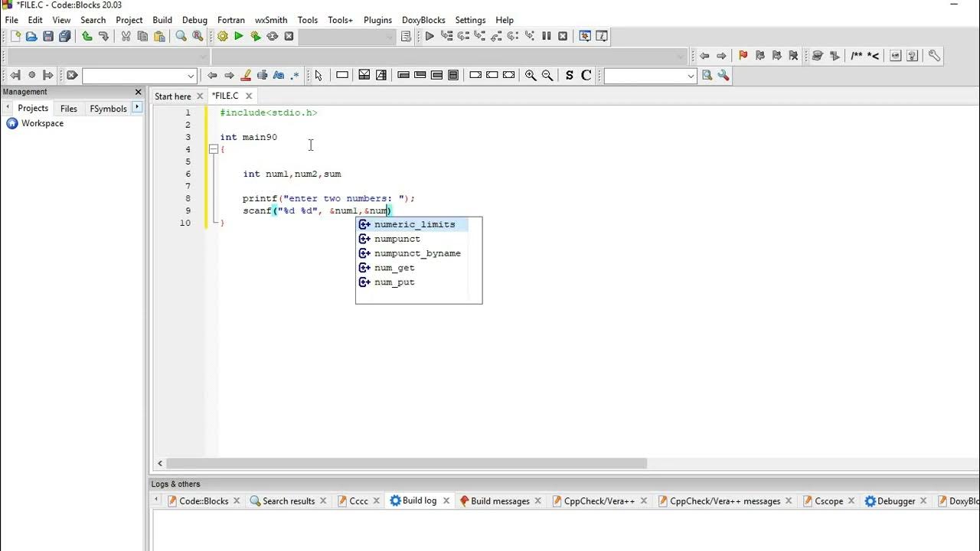Highlight with the red marker icon

pos(246,75)
